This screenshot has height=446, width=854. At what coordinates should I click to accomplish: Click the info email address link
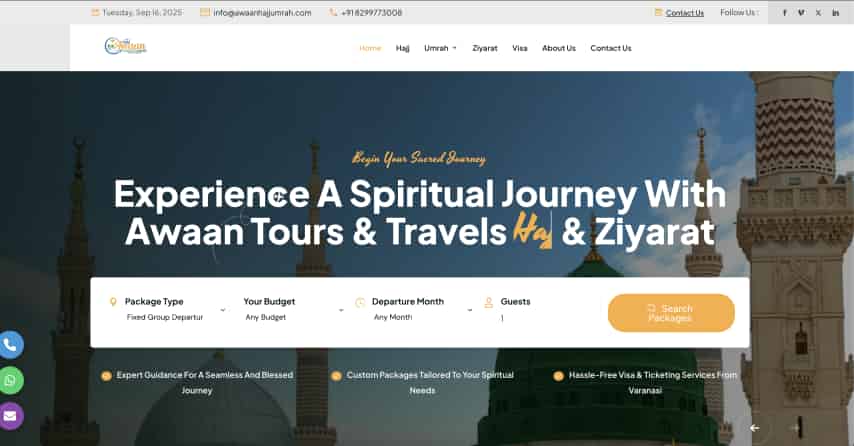[x=262, y=13]
